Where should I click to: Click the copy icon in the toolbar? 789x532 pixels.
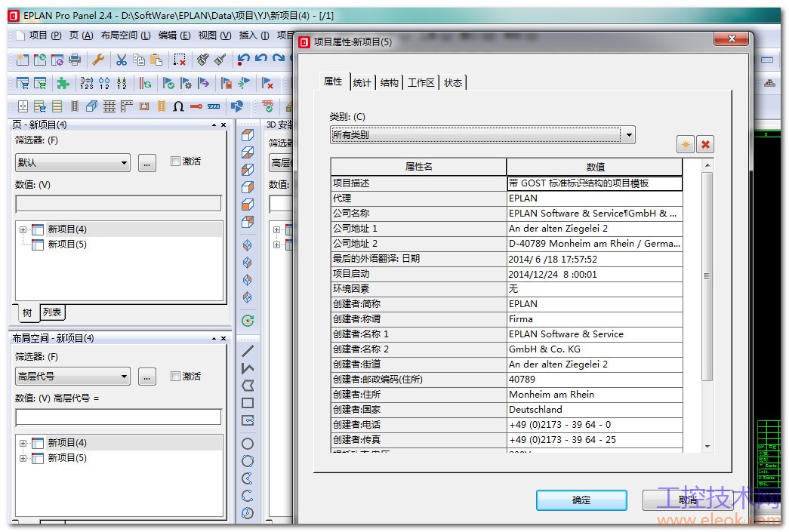coord(139,60)
